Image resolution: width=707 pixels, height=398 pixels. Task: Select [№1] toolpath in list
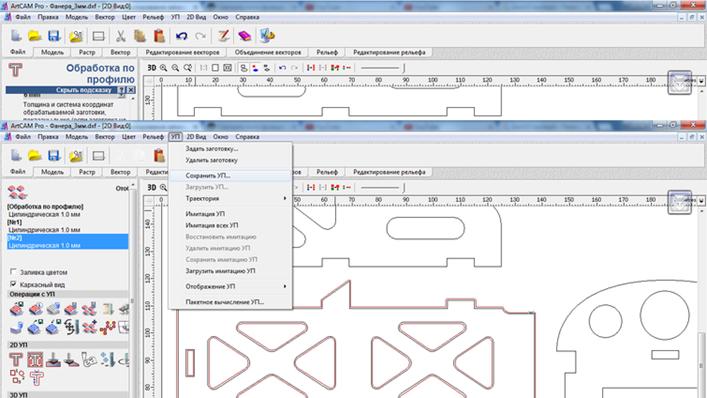14,222
